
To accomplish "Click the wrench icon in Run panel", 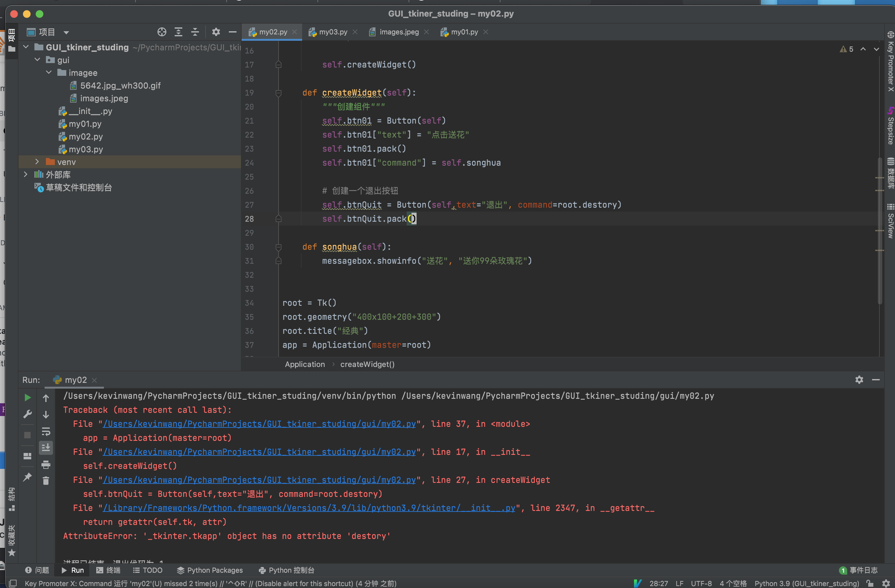I will [27, 414].
